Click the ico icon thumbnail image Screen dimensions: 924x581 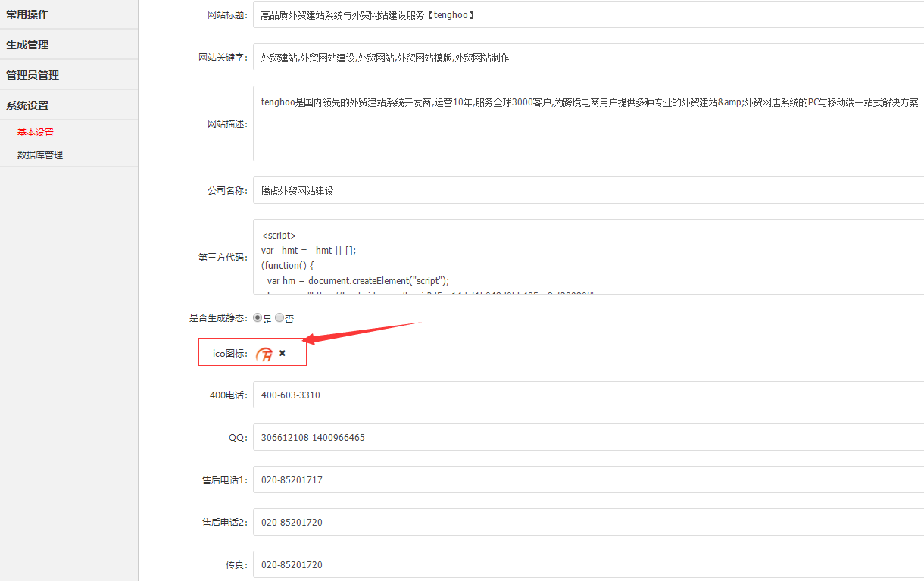(x=265, y=352)
